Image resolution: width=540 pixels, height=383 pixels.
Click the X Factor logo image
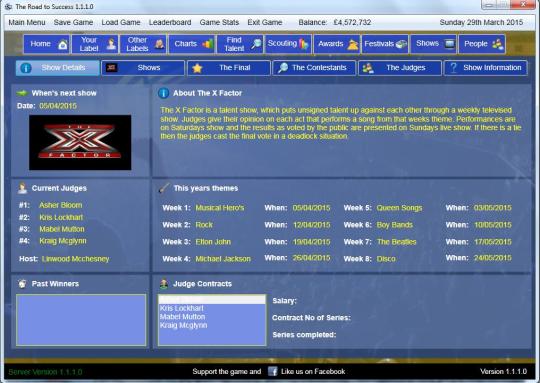[80, 143]
